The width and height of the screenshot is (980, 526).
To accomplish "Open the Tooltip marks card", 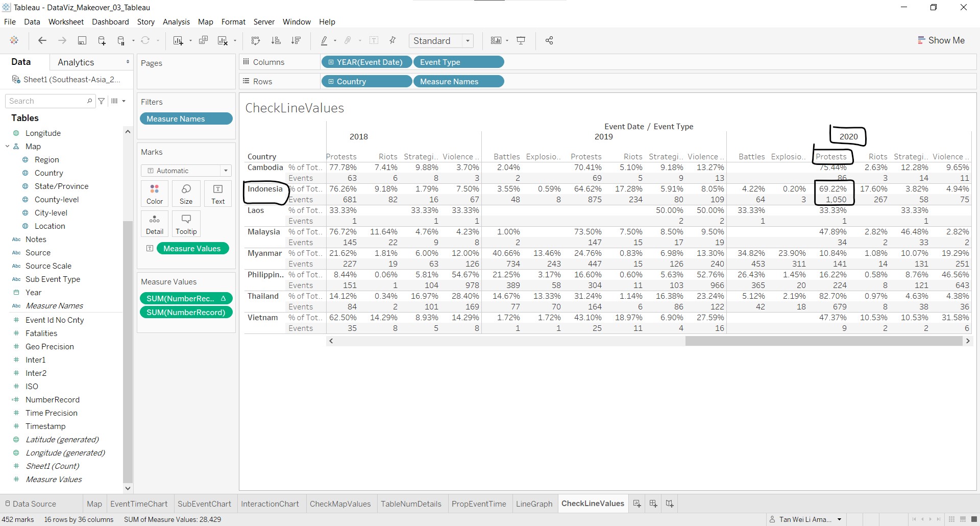I will point(186,224).
